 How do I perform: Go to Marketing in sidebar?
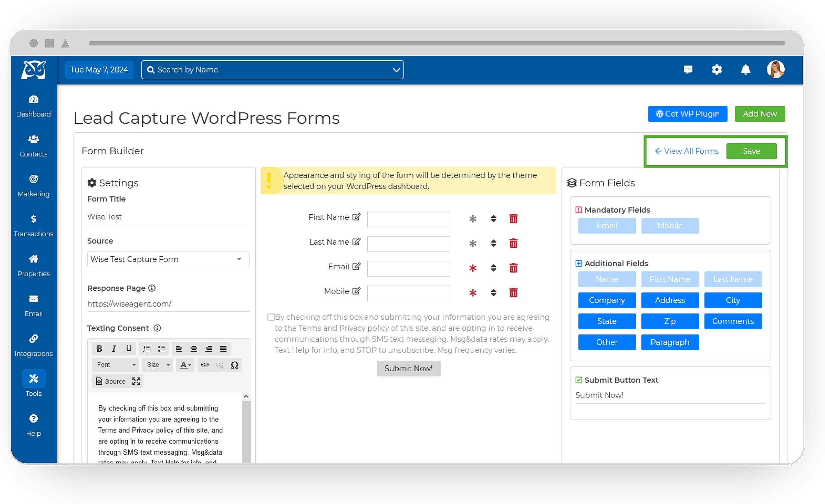tap(34, 186)
